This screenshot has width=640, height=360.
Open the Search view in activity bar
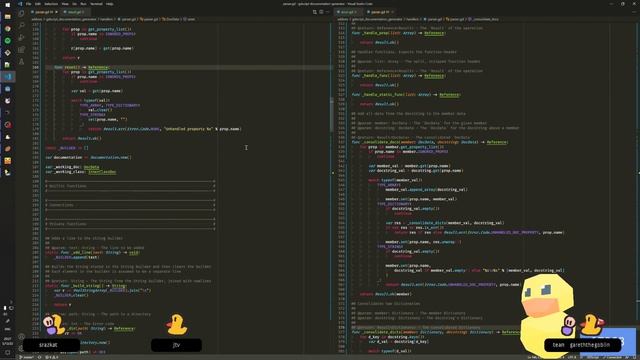21,25
